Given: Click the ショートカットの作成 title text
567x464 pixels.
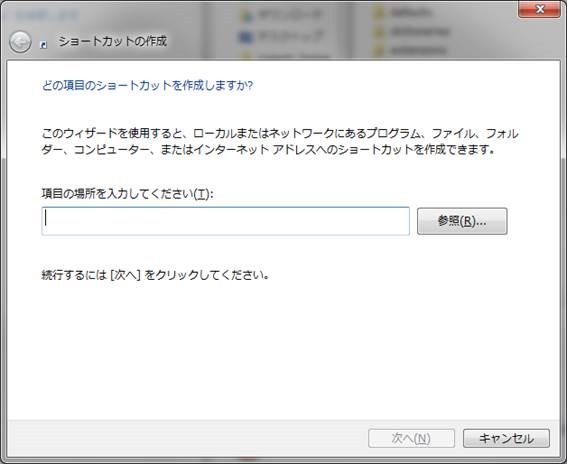Looking at the screenshot, I should [112, 41].
